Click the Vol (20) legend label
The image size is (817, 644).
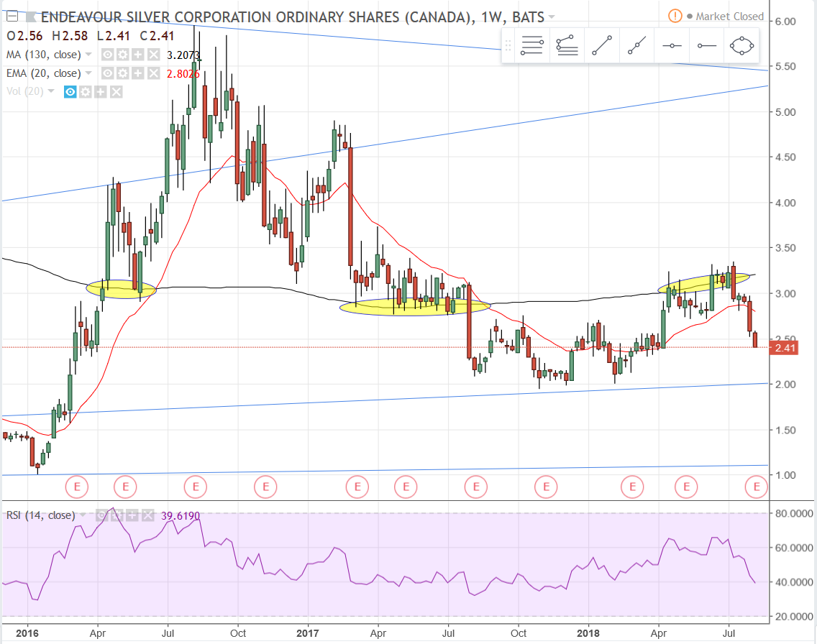[25, 91]
